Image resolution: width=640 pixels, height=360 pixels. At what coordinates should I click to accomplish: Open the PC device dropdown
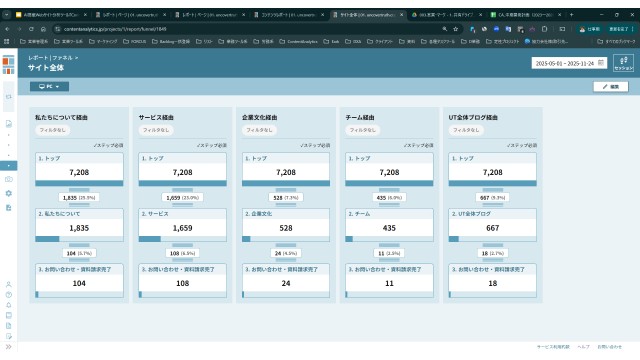(x=49, y=87)
